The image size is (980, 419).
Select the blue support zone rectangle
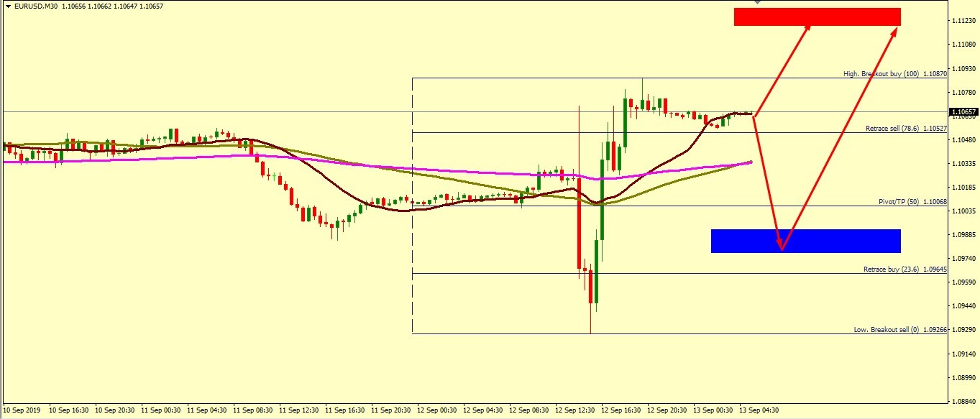click(805, 241)
